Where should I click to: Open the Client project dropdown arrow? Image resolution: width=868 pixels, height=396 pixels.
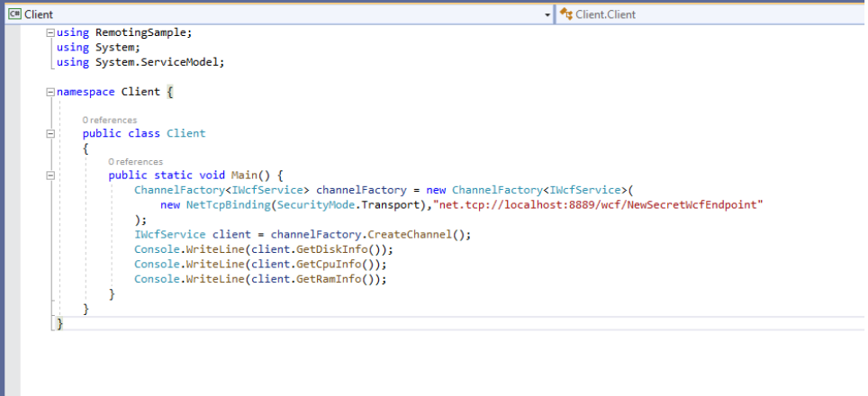click(x=547, y=14)
